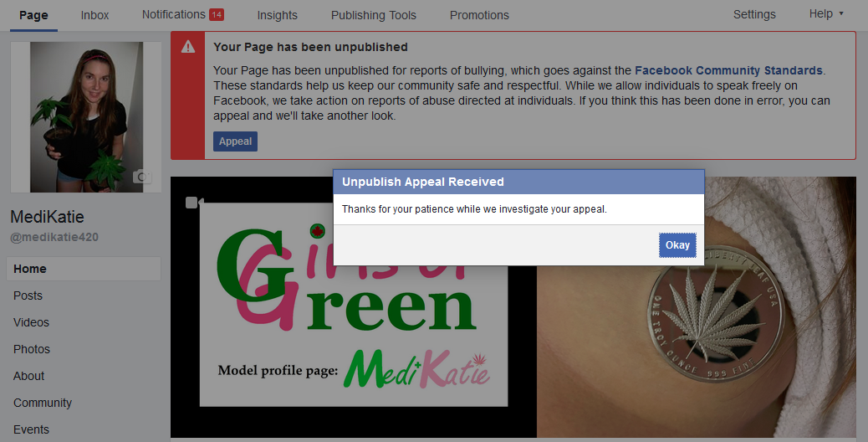Click the warning triangle icon in the banner

188,47
